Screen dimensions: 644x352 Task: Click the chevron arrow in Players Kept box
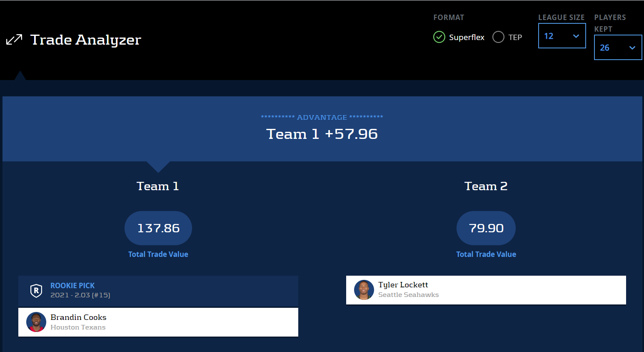coord(632,48)
